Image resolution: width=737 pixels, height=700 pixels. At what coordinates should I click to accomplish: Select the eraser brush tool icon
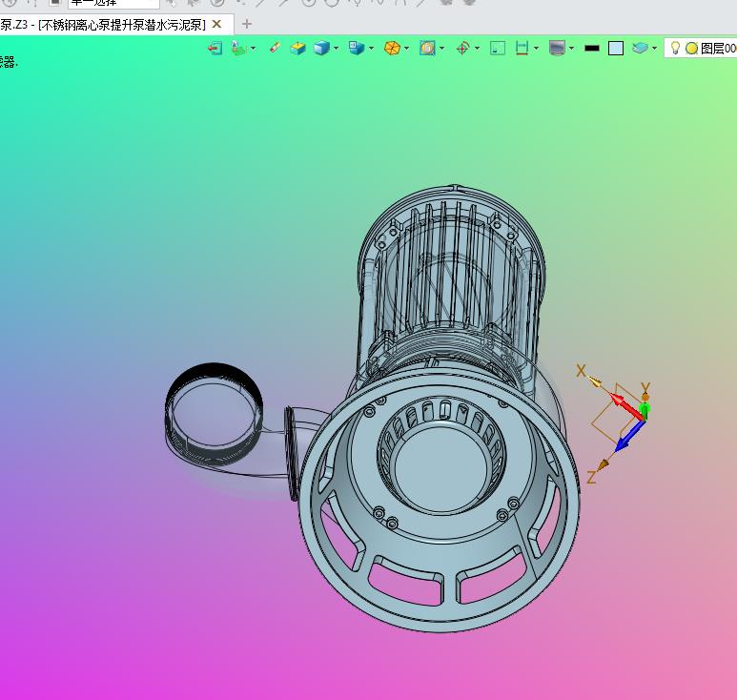point(275,48)
